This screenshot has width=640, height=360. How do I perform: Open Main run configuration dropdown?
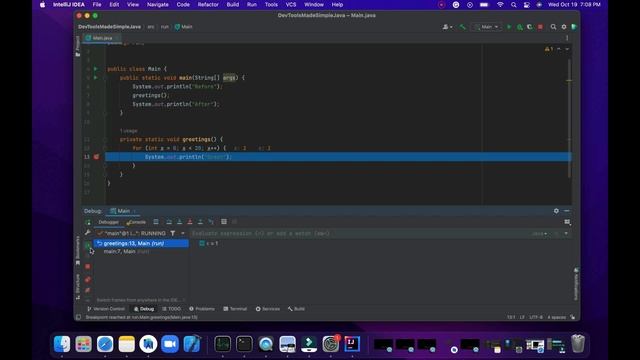click(x=487, y=27)
